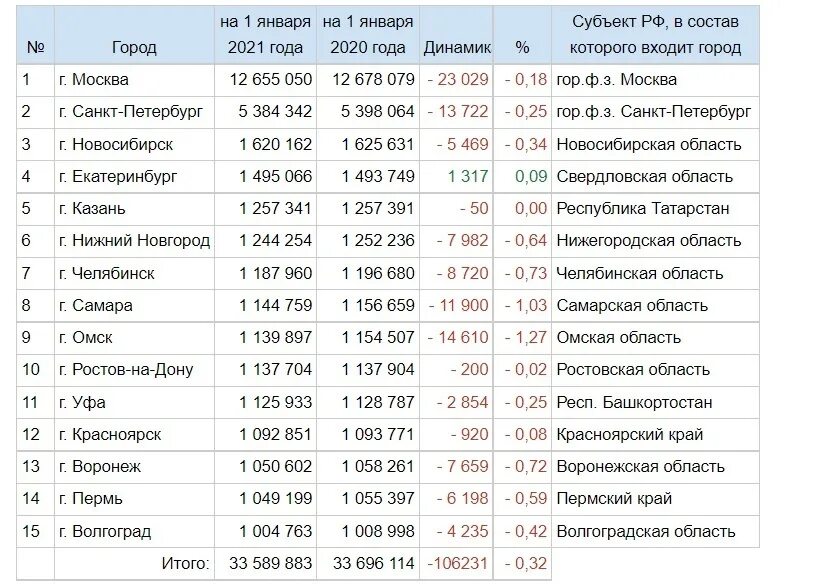The height and width of the screenshot is (584, 833).
Task: Select the г. Москва city cell
Action: (134, 80)
